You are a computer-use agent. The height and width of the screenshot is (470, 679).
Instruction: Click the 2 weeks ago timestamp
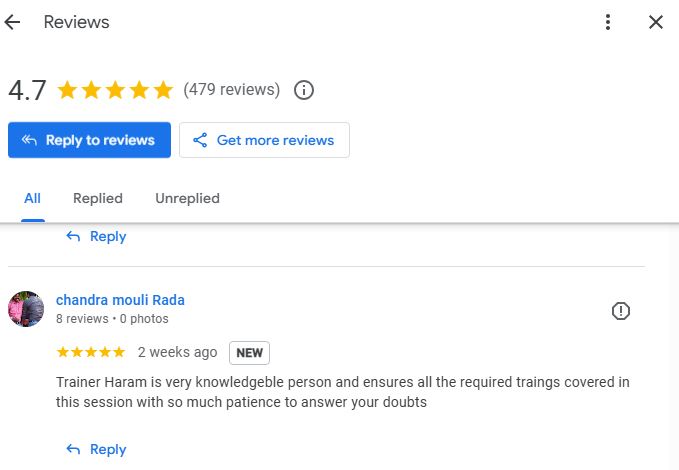(178, 352)
